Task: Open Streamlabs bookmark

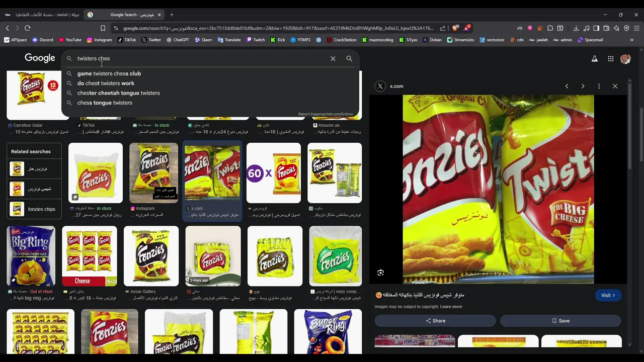Action: (460, 40)
